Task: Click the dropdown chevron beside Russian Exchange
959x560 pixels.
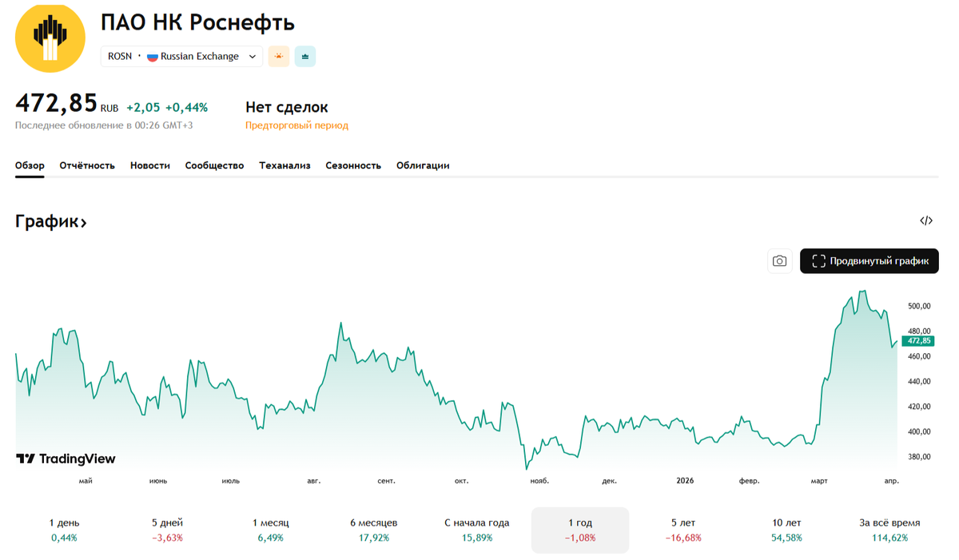Action: (x=253, y=57)
